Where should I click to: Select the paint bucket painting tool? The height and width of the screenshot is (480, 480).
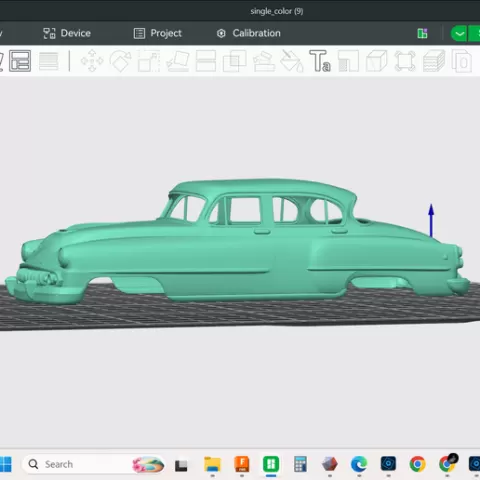pyautogui.click(x=292, y=61)
